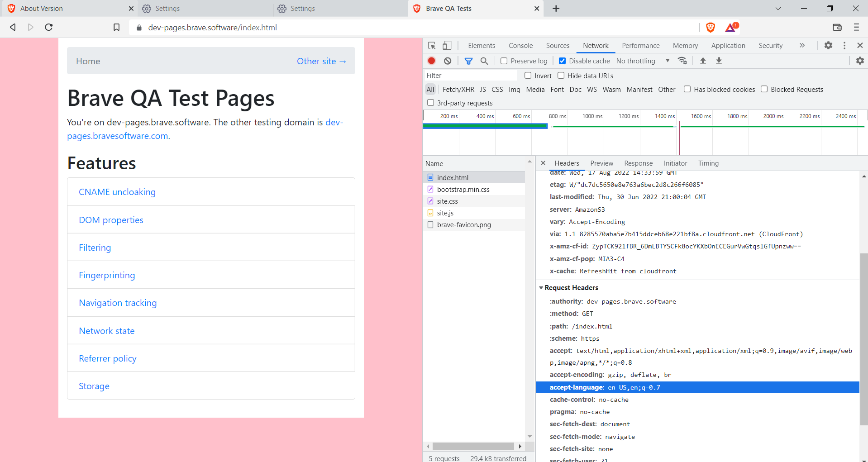Screen dimensions: 868x462
Task: Switch to the Console panel
Action: (520, 46)
